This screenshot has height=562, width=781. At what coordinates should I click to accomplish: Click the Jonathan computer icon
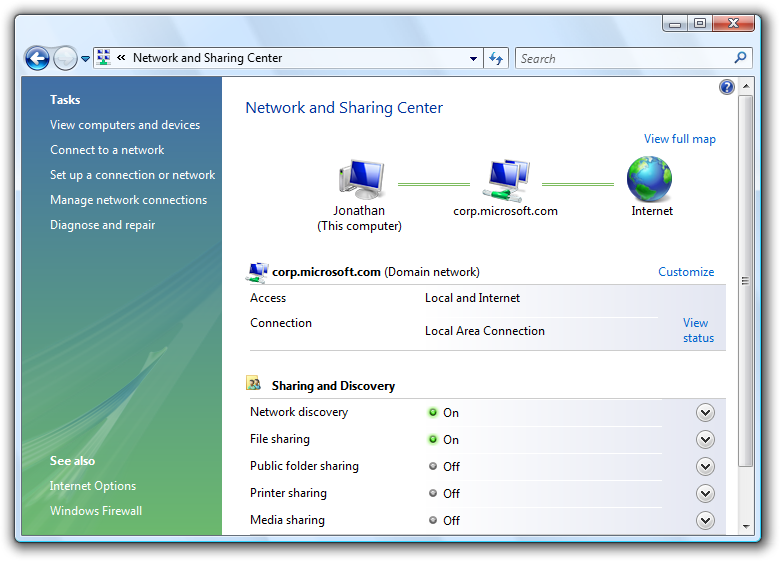[362, 179]
